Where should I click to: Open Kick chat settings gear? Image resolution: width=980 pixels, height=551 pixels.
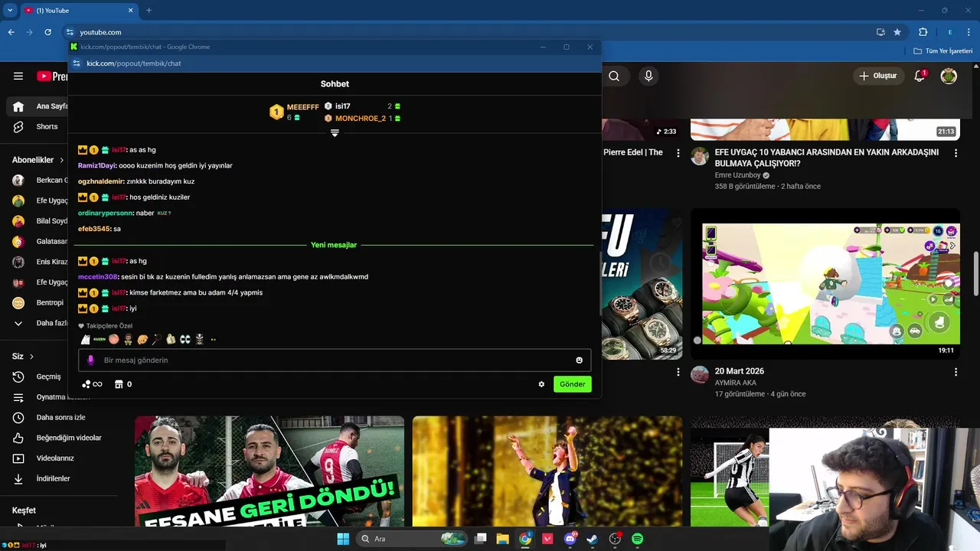point(541,384)
